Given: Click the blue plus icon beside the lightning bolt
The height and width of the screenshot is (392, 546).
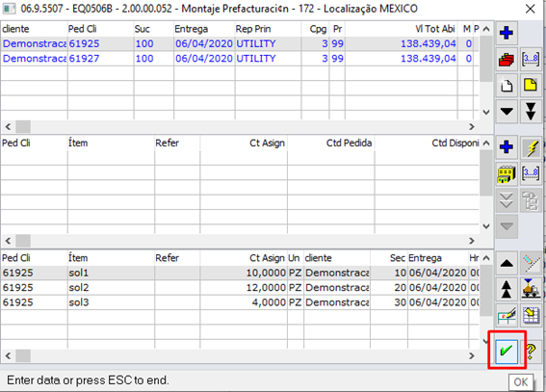Looking at the screenshot, I should click(x=507, y=147).
